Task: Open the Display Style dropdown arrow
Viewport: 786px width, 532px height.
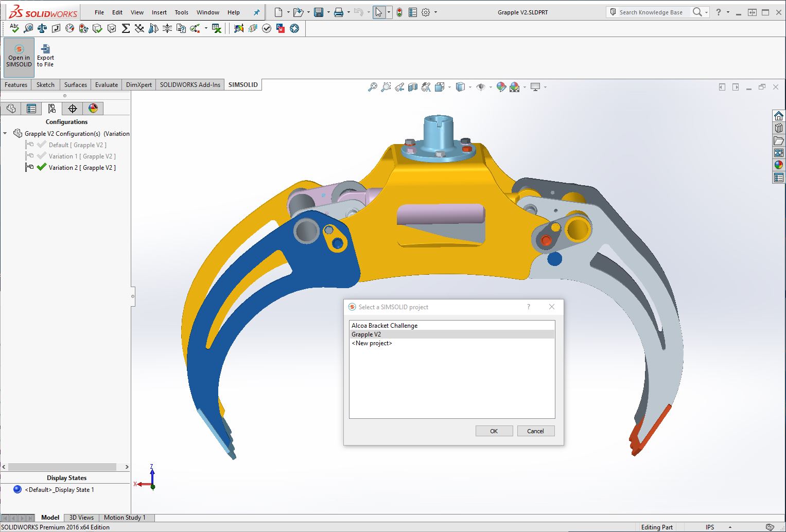Action: 469,87
